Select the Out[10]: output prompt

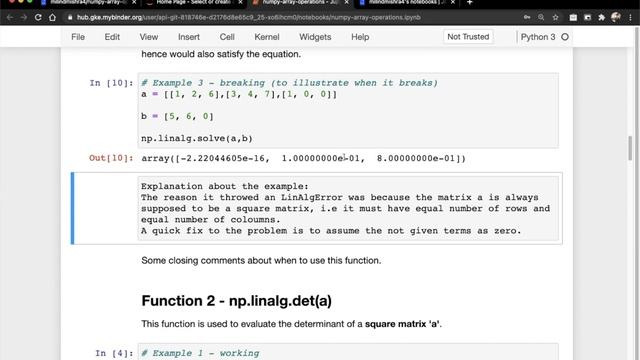111,158
